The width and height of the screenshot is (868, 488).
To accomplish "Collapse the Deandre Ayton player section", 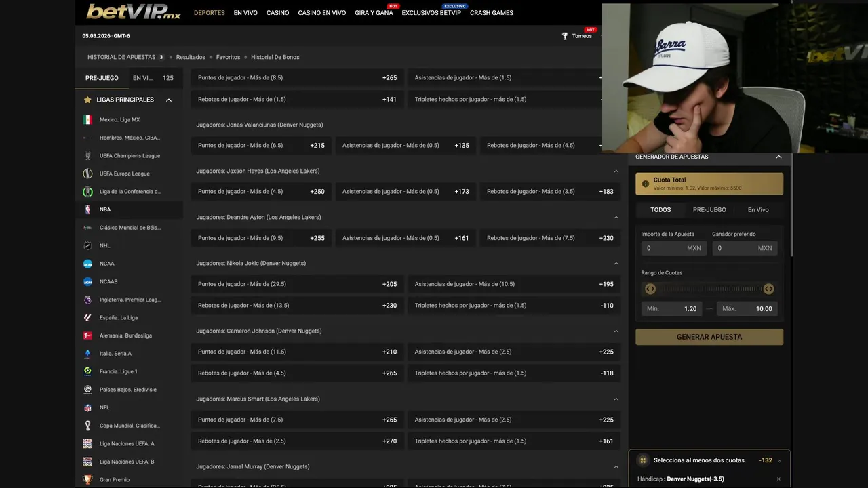I will pyautogui.click(x=616, y=217).
